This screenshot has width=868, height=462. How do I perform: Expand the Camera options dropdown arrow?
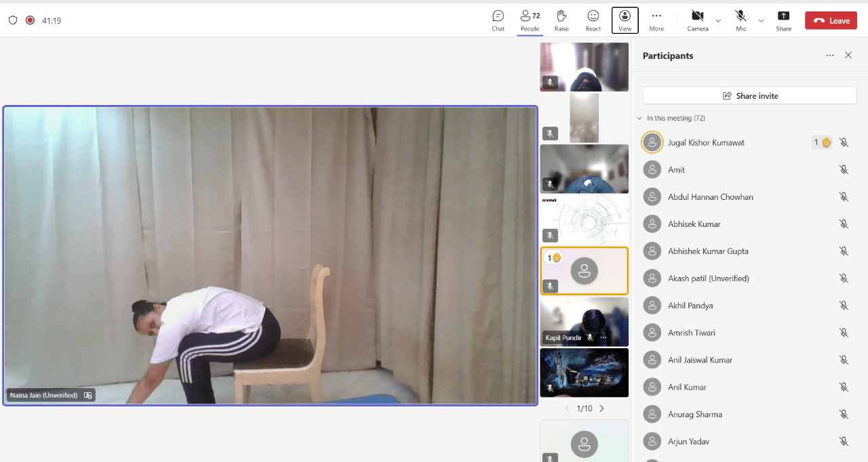[718, 20]
